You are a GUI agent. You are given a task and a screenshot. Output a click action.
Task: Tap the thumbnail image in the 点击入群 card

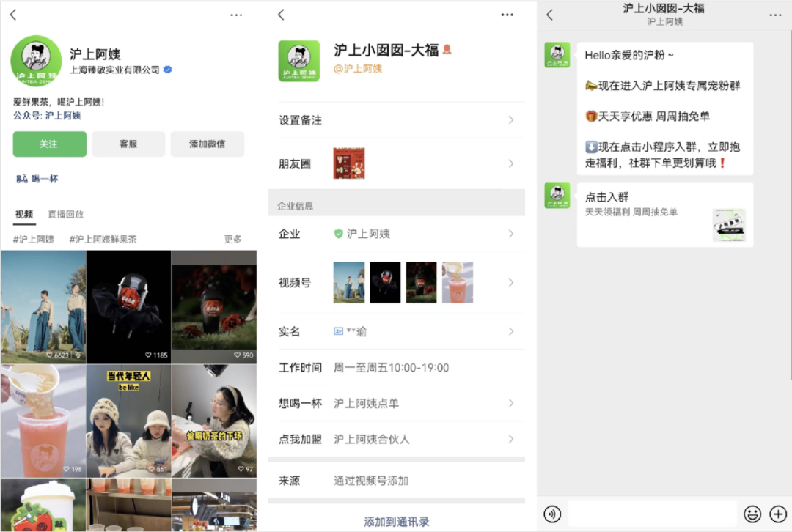pyautogui.click(x=730, y=225)
